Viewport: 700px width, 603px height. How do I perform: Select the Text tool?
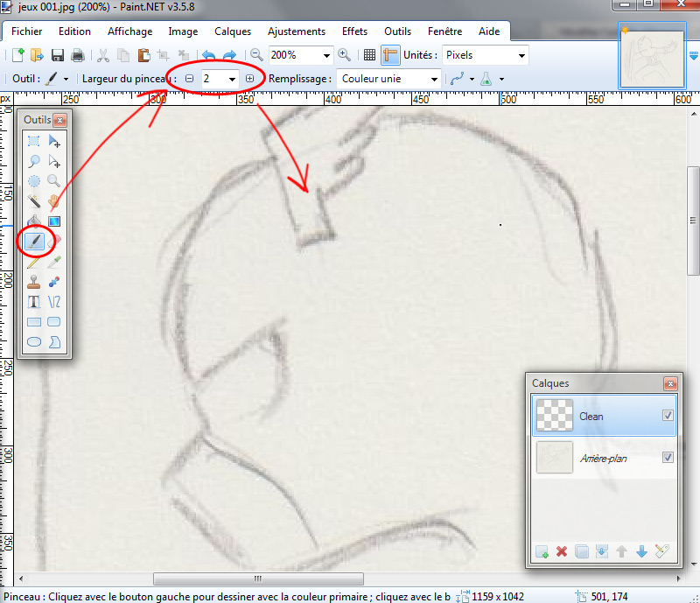point(33,301)
